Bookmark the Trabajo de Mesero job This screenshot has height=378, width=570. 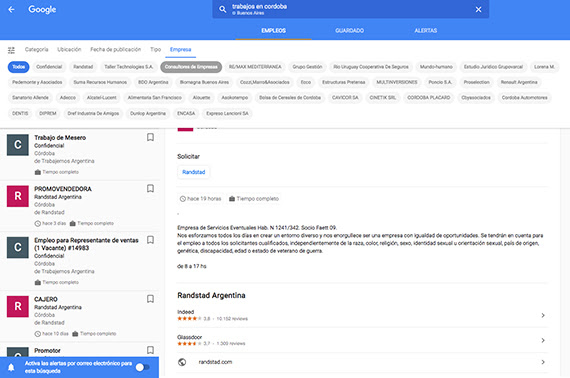tap(150, 137)
